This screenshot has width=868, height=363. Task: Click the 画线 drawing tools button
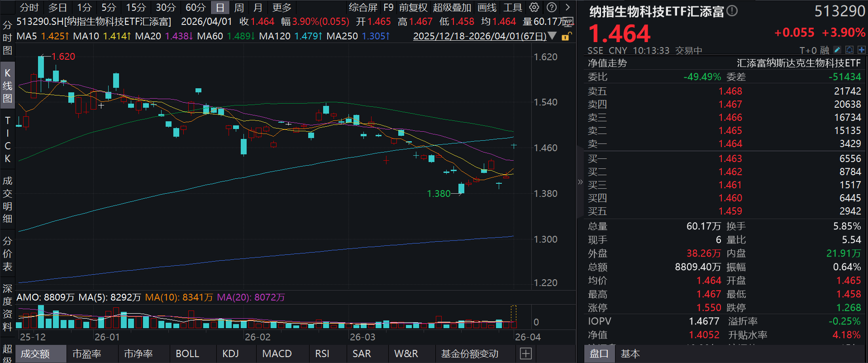486,8
